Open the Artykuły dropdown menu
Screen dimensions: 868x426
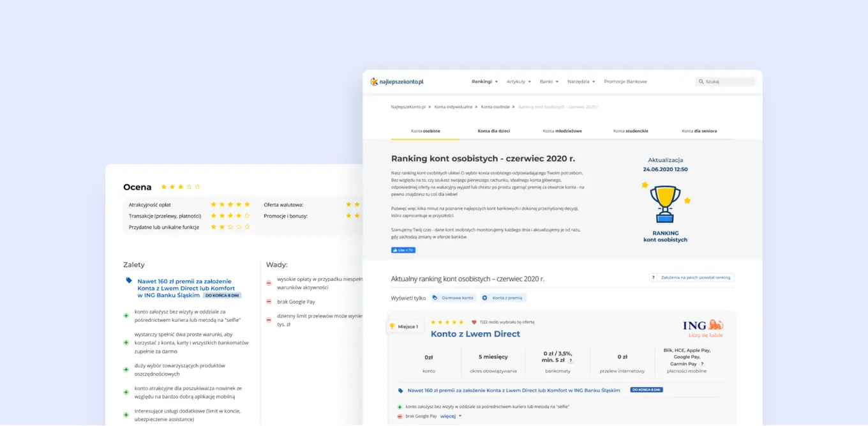click(519, 82)
